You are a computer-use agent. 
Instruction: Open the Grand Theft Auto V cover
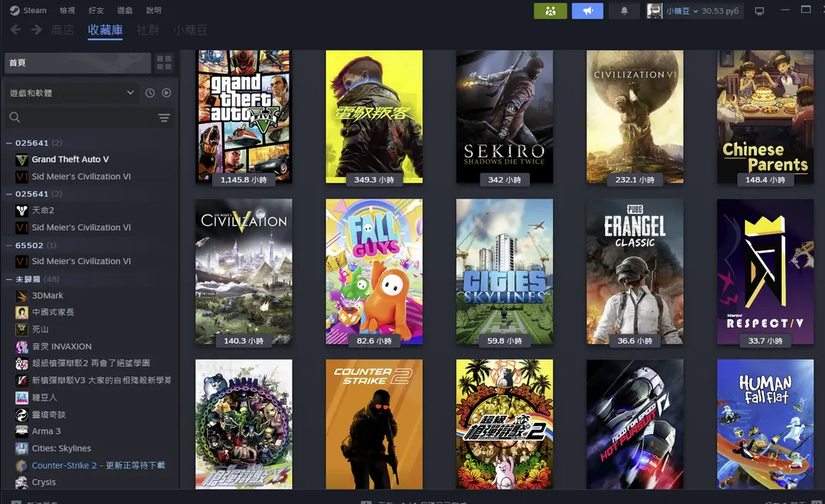click(244, 117)
